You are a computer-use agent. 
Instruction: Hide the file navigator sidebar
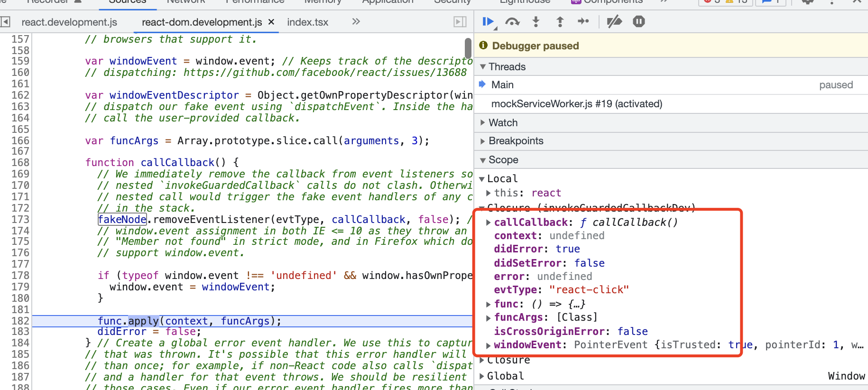[6, 22]
